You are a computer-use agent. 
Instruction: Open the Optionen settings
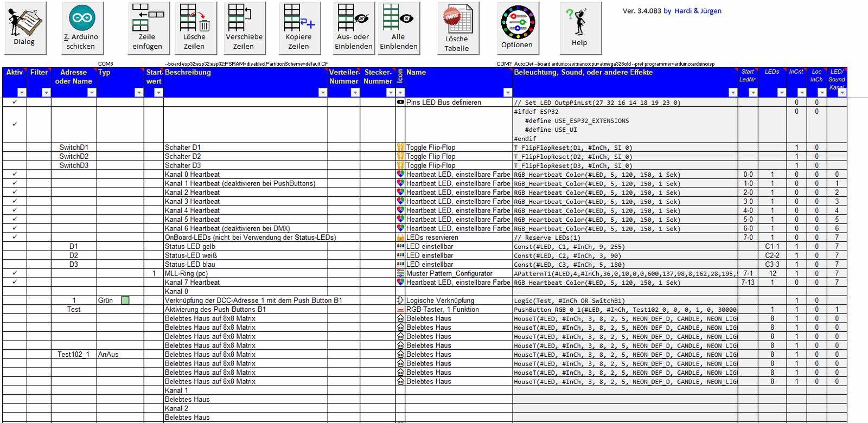(x=518, y=28)
